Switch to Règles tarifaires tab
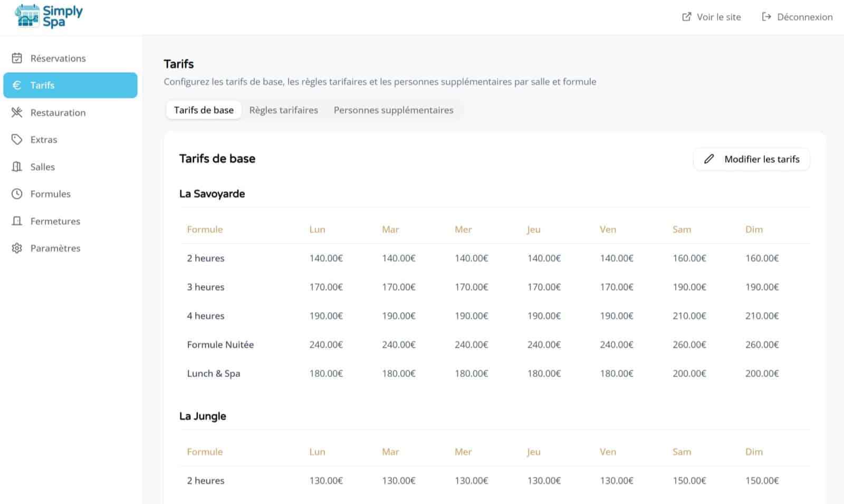 283,110
